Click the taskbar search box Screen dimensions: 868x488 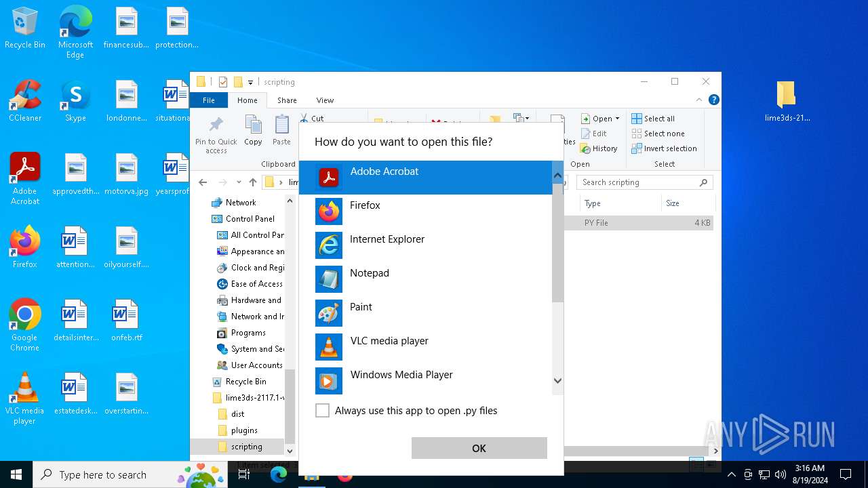point(130,474)
